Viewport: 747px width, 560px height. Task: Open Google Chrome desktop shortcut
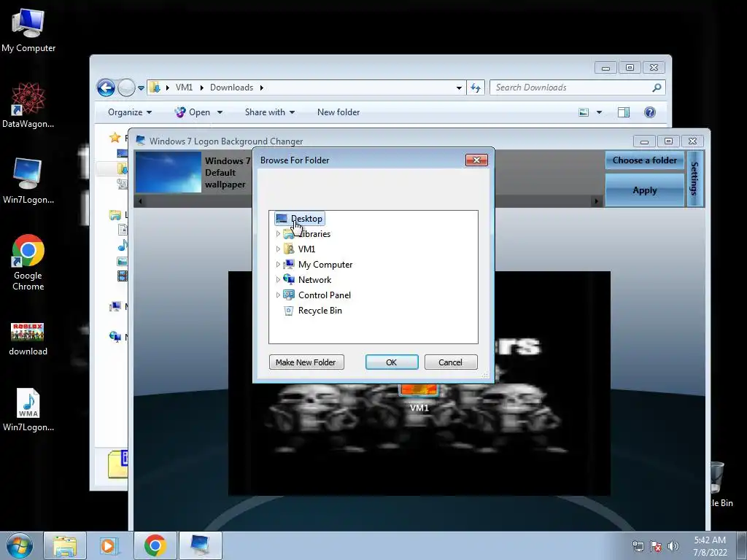(28, 262)
